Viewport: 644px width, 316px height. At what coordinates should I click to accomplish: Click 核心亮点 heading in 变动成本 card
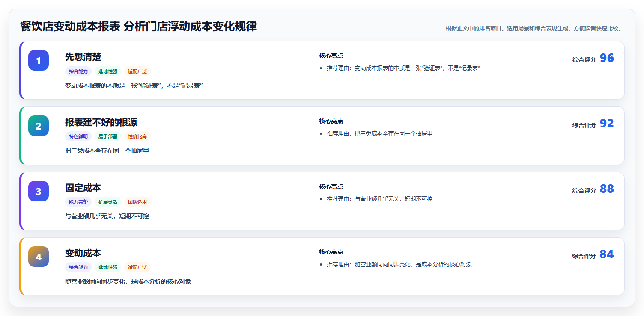pos(331,252)
